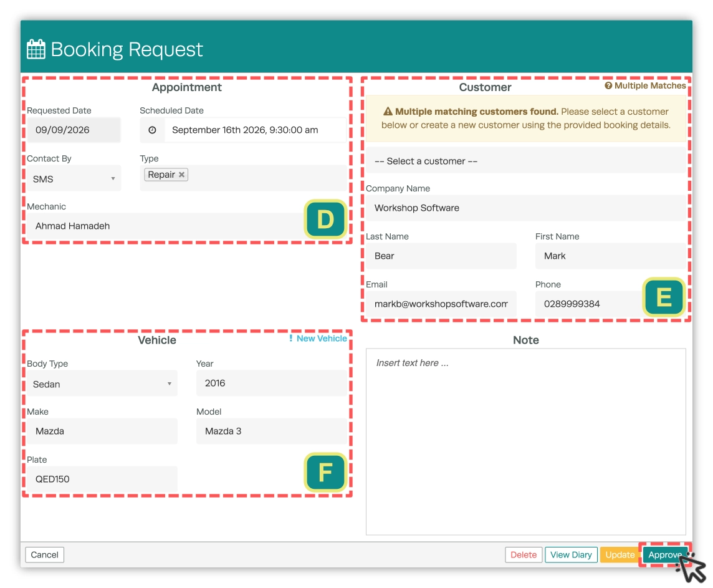Click the First Name field Mark
Image resolution: width=713 pixels, height=588 pixels.
(x=610, y=256)
